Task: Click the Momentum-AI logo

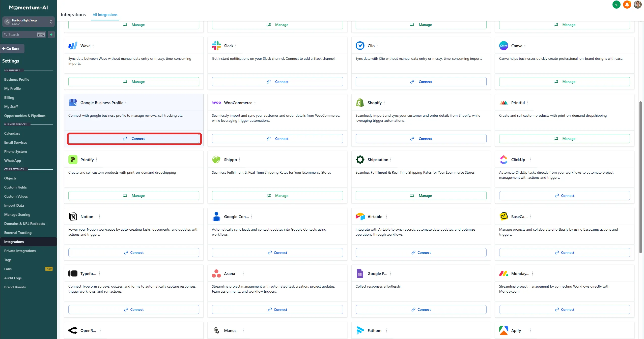Action: pyautogui.click(x=29, y=8)
